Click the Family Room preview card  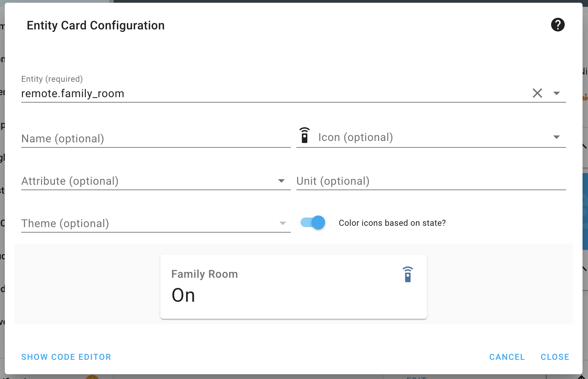(x=293, y=286)
